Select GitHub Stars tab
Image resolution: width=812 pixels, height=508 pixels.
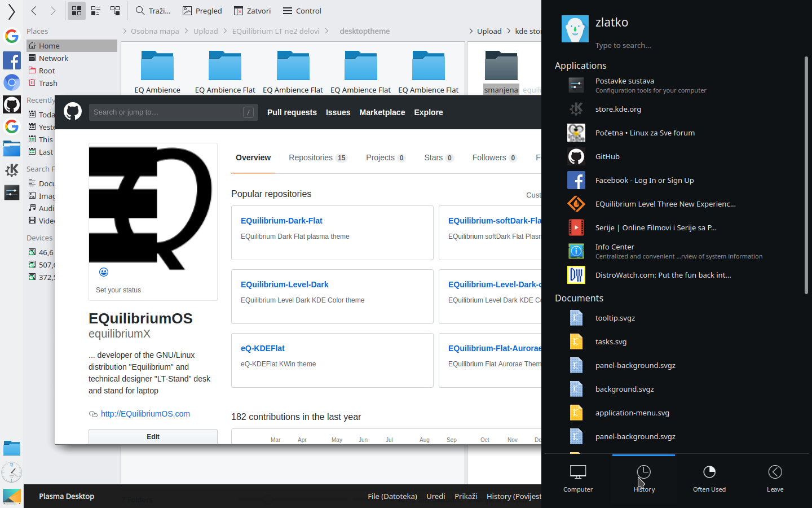point(439,158)
